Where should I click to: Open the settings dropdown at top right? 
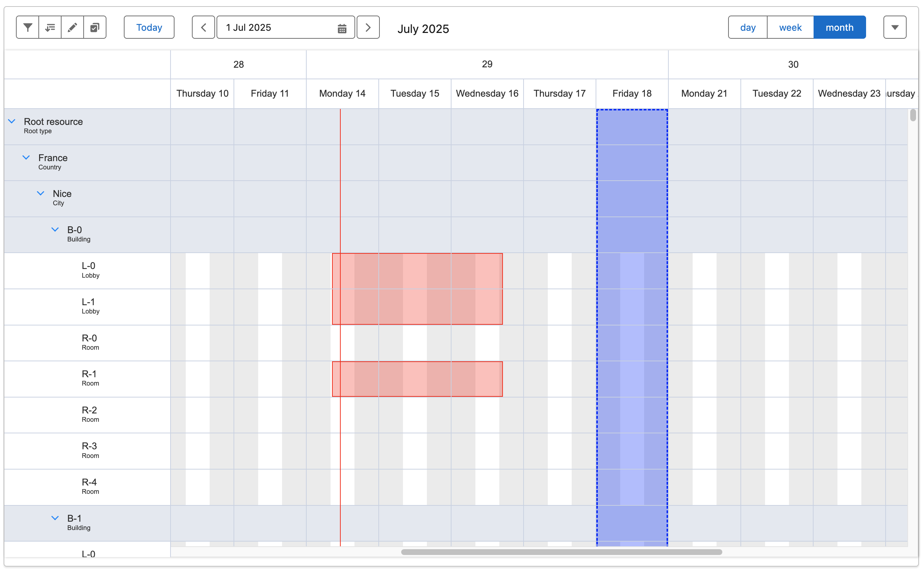click(x=895, y=27)
